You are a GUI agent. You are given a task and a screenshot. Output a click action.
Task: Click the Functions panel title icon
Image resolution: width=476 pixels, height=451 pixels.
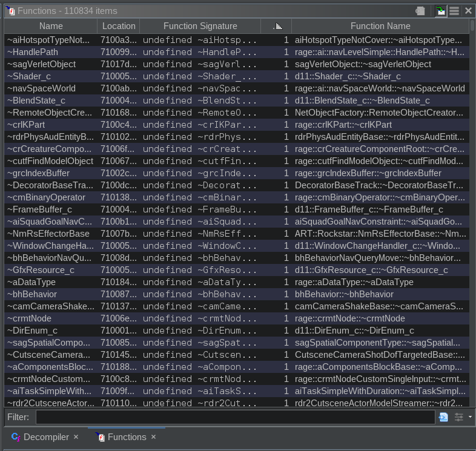pos(10,11)
